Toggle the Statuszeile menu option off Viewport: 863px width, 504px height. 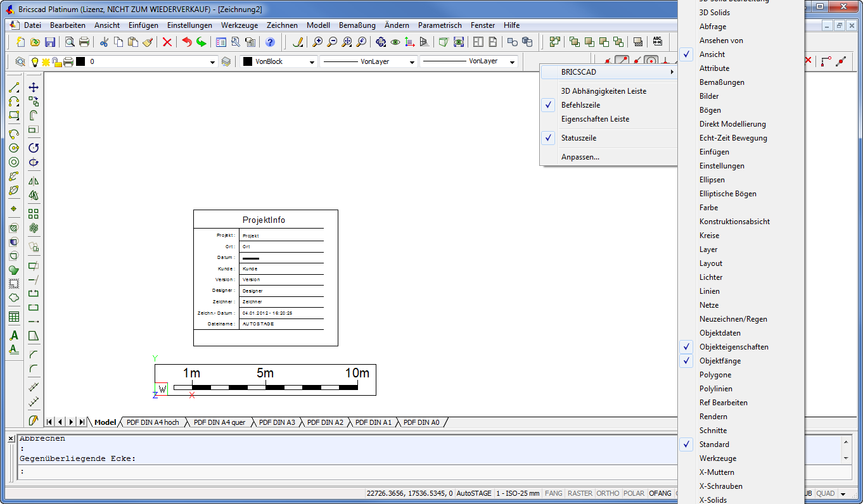pos(579,138)
